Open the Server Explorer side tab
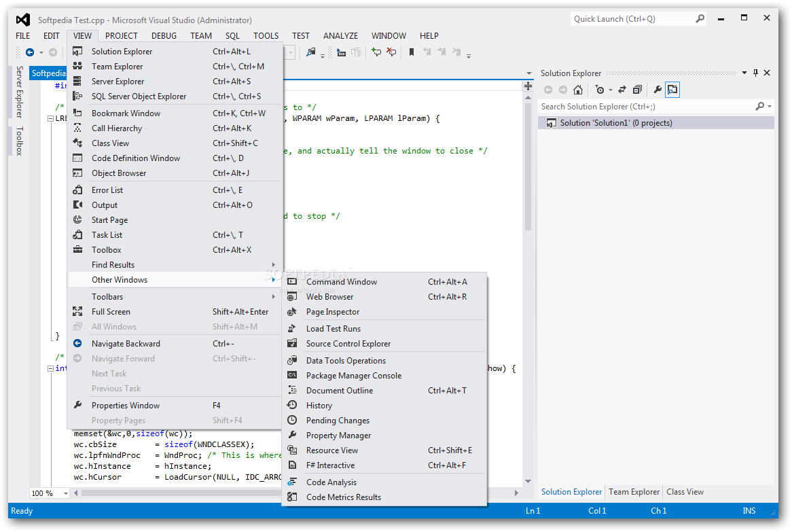Image resolution: width=792 pixels, height=532 pixels. (19, 92)
